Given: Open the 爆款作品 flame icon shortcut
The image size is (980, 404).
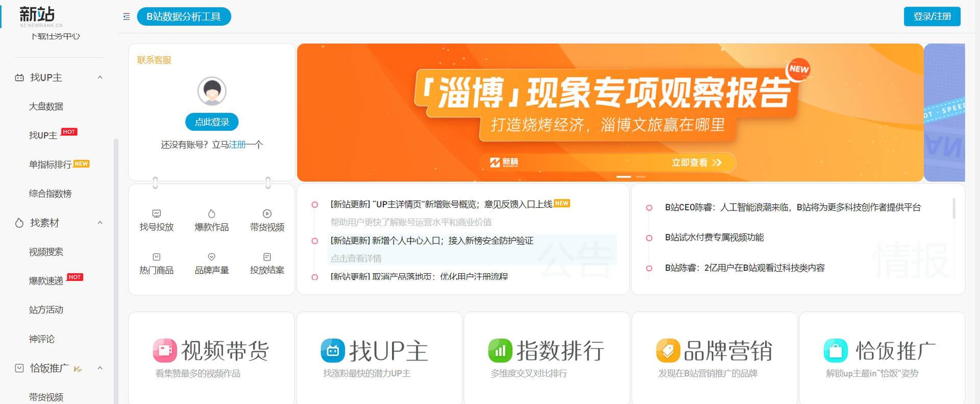Looking at the screenshot, I should [x=212, y=214].
